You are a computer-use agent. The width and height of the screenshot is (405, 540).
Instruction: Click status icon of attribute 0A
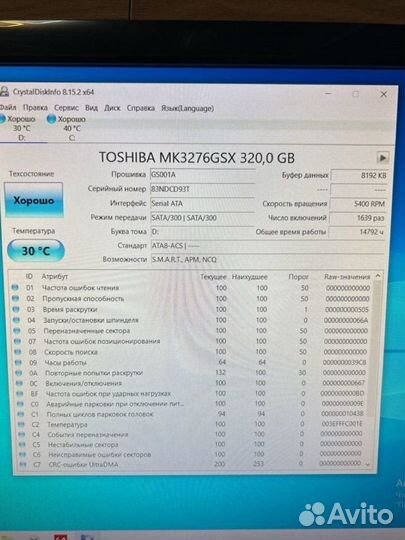[19, 373]
